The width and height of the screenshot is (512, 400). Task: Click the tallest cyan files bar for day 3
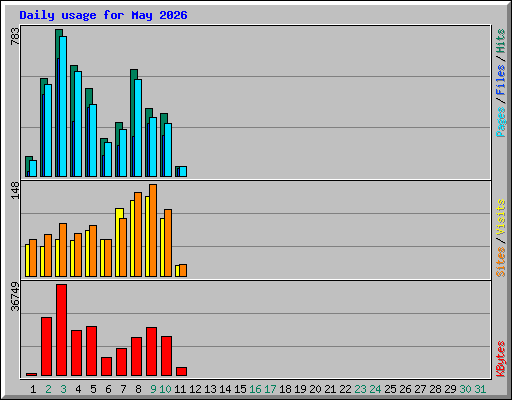click(63, 106)
